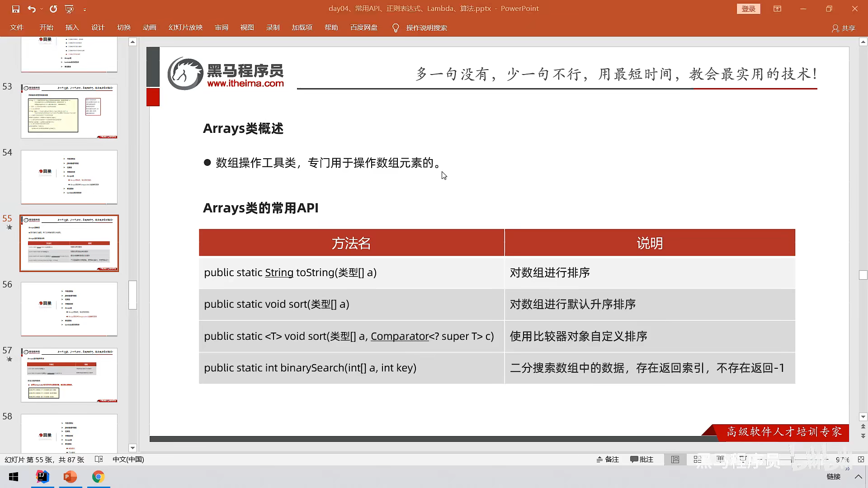Expand customize quick access toolbar dropdown
868x488 pixels.
[x=85, y=9]
